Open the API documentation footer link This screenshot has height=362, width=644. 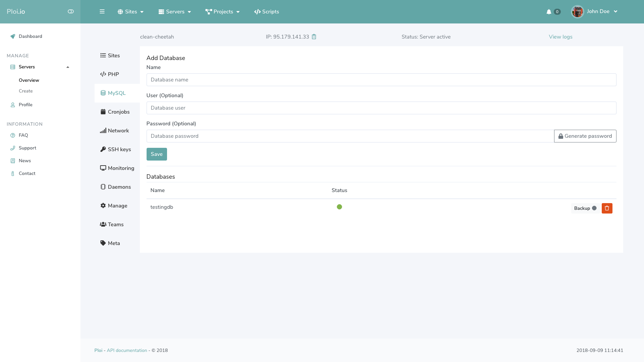pyautogui.click(x=127, y=350)
